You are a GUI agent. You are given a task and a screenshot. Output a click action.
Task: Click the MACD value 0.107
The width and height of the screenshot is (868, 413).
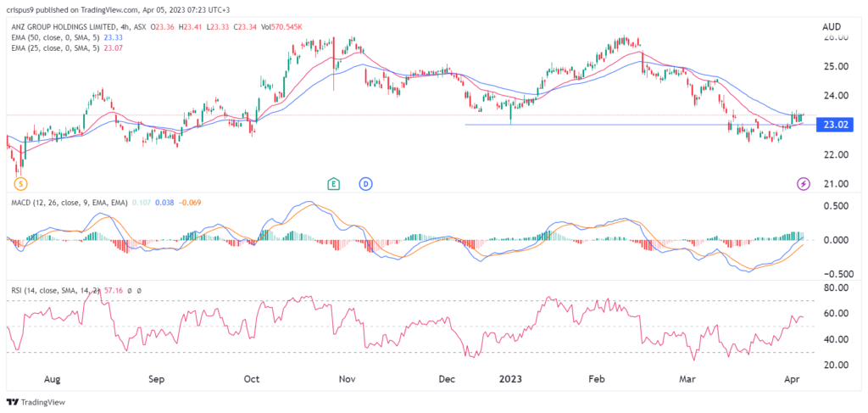click(141, 203)
